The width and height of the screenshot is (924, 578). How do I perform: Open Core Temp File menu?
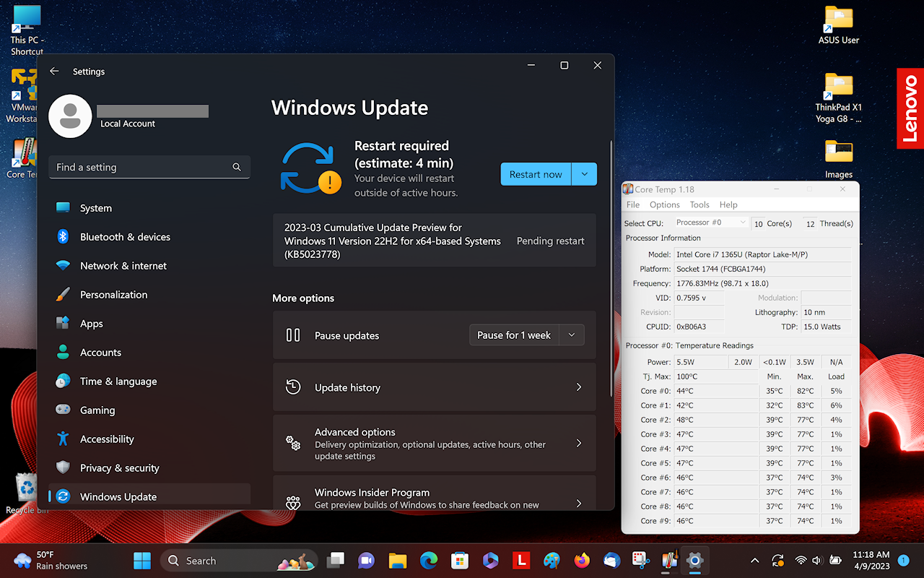(633, 204)
